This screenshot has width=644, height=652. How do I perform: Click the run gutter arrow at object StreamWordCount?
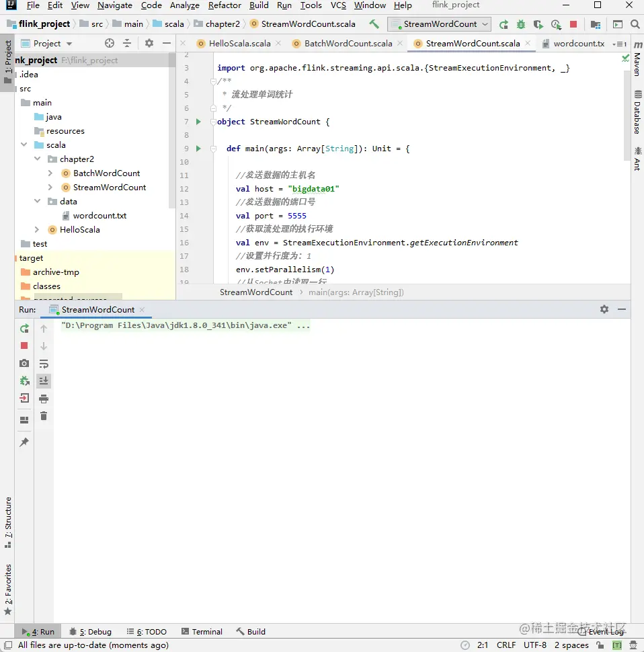point(198,122)
